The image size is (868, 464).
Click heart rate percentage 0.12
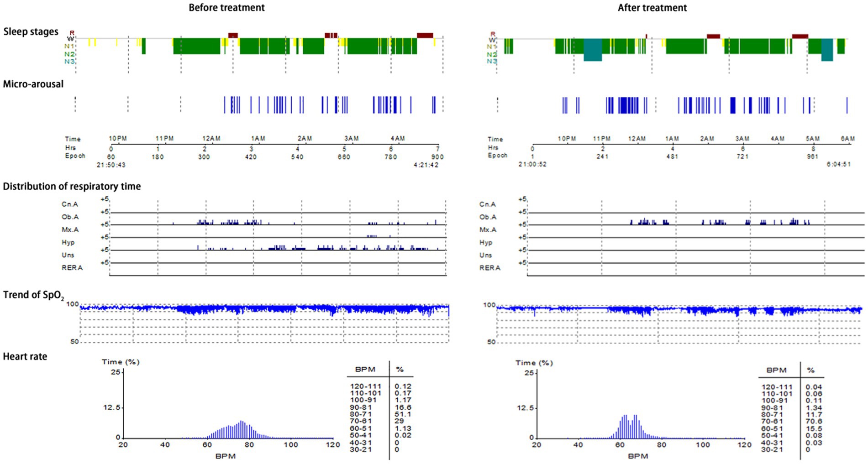[403, 386]
